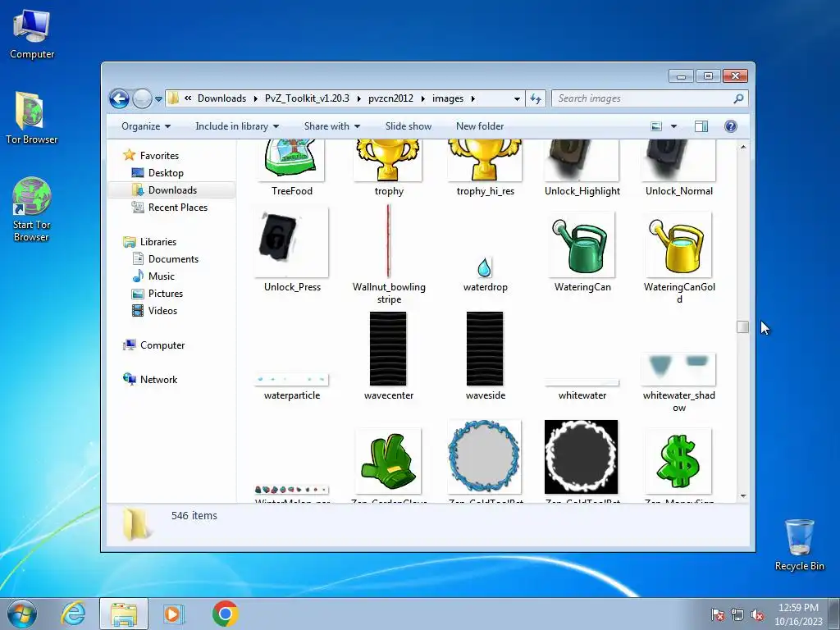Click the search magnifier icon
The height and width of the screenshot is (630, 840).
point(738,98)
